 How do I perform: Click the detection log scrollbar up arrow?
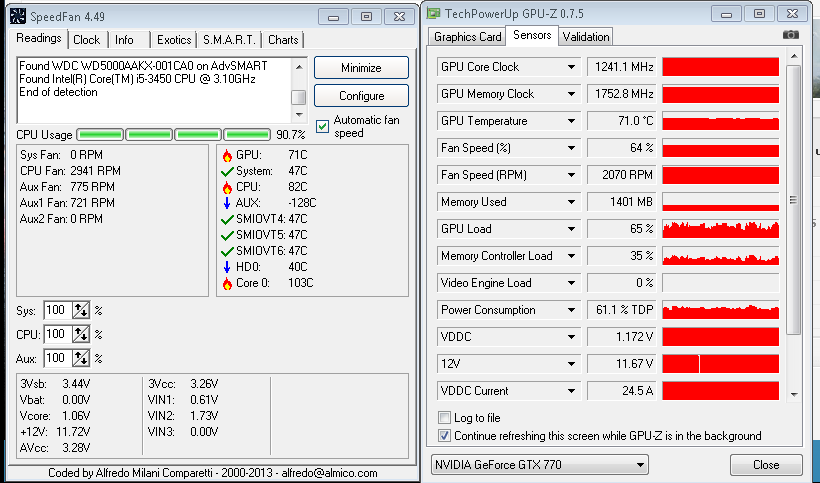[x=299, y=67]
